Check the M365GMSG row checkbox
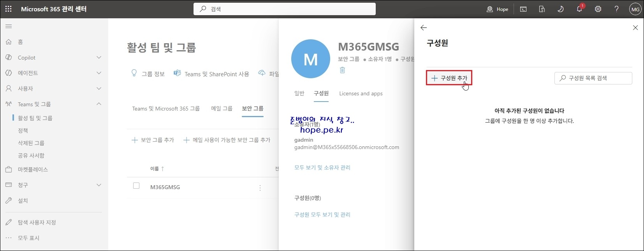Screen dimensions: 644x251 [x=136, y=186]
